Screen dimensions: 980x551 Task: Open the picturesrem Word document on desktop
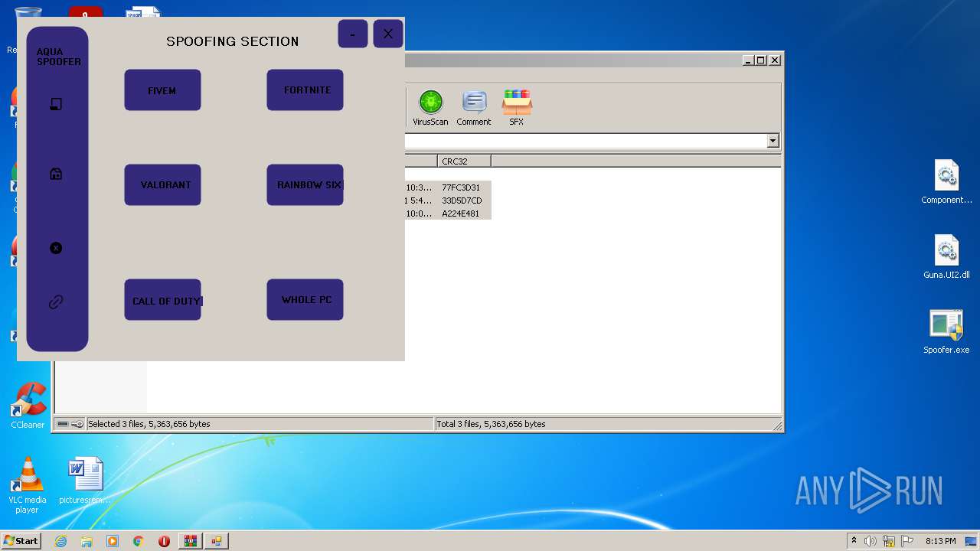click(x=85, y=481)
